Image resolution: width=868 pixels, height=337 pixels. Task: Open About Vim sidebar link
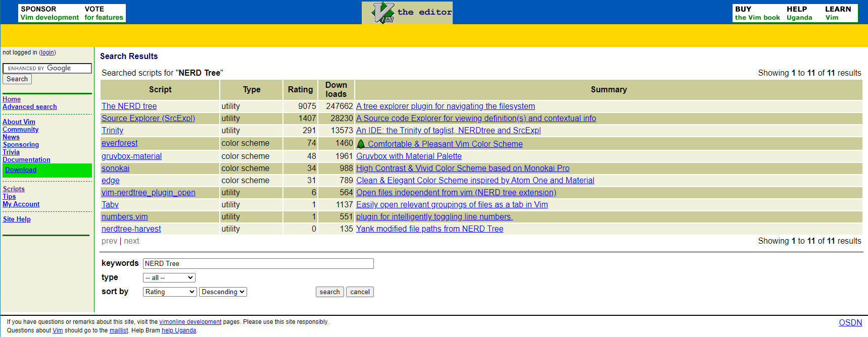pos(19,122)
